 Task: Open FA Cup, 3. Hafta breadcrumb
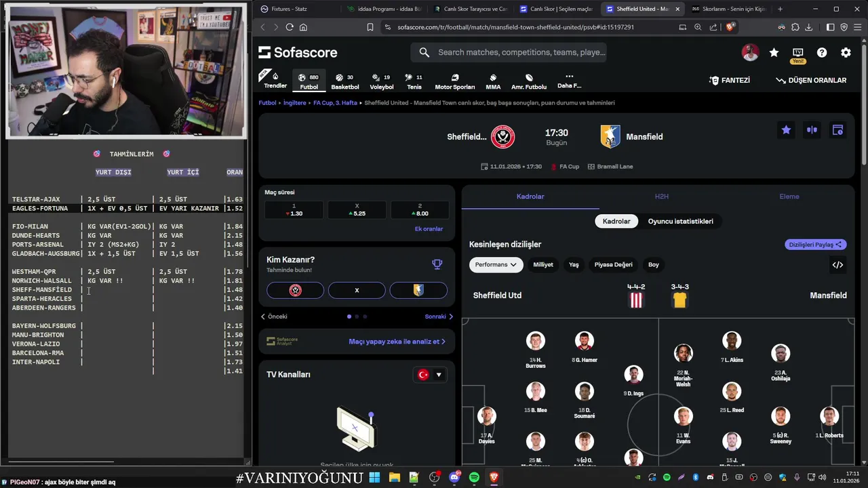pos(335,103)
